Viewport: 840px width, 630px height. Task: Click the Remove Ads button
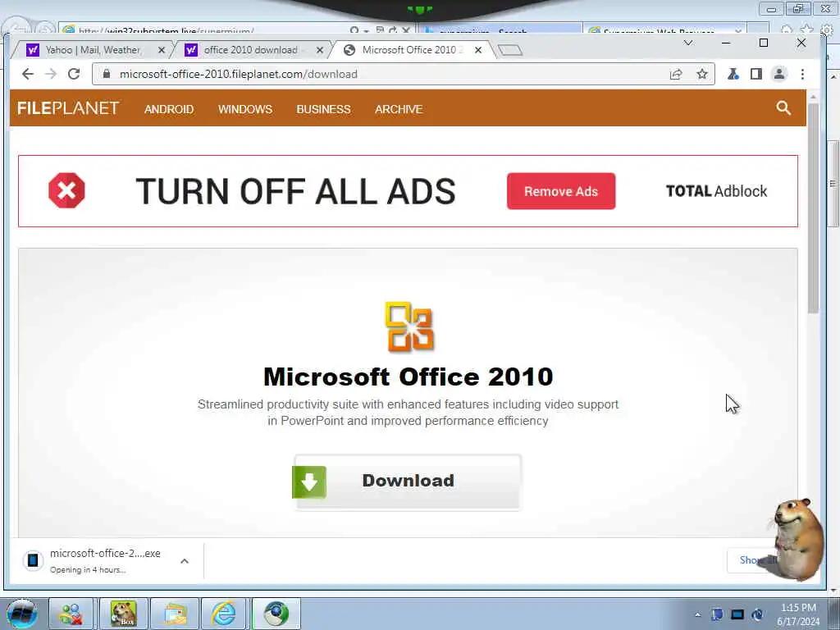click(561, 191)
